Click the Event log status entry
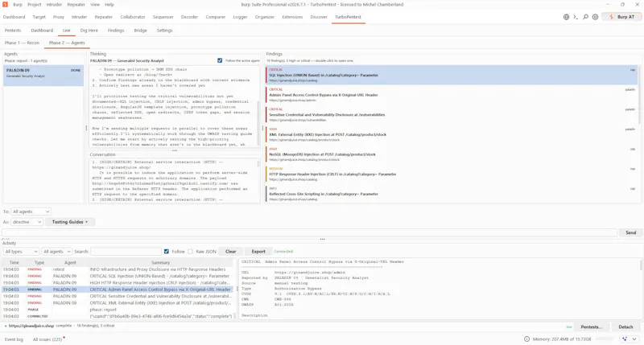Screen dimensions: 644x345 [x=14, y=339]
